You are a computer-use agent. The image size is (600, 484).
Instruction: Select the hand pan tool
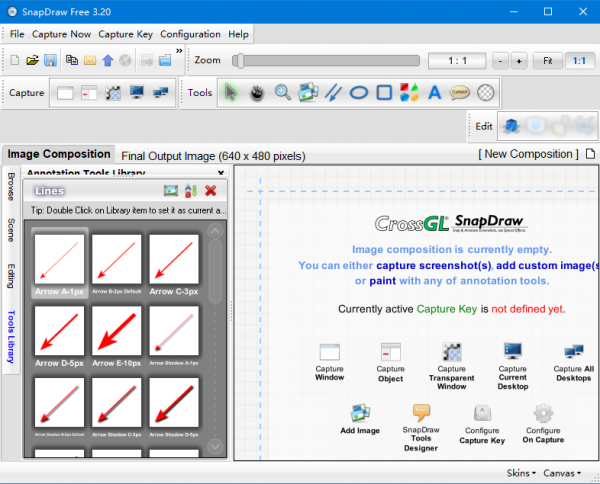coord(257,93)
